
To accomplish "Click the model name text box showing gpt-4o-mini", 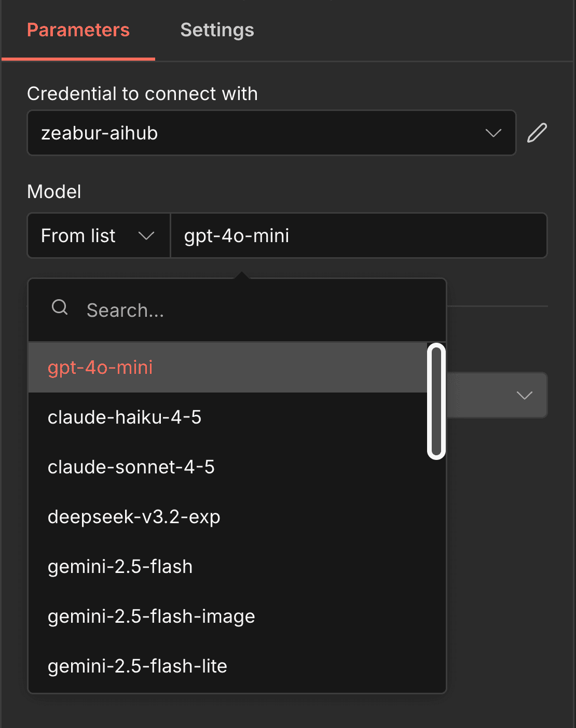I will coord(358,235).
